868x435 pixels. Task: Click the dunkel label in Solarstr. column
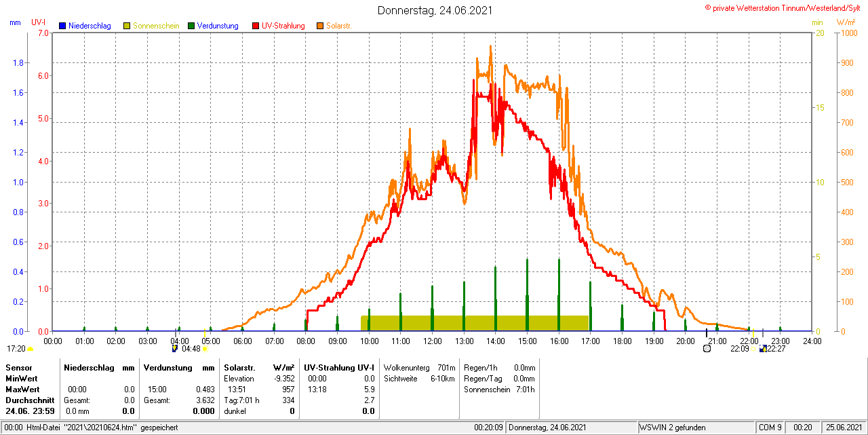(x=234, y=411)
